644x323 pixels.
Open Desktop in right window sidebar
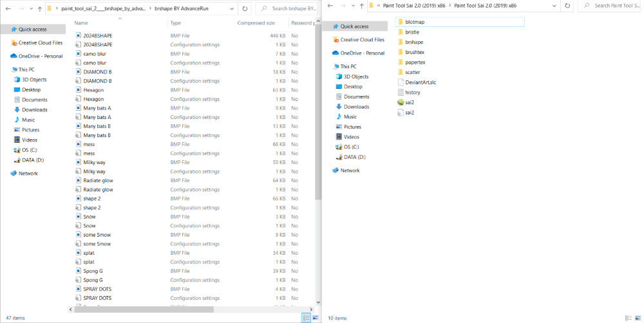click(x=353, y=87)
